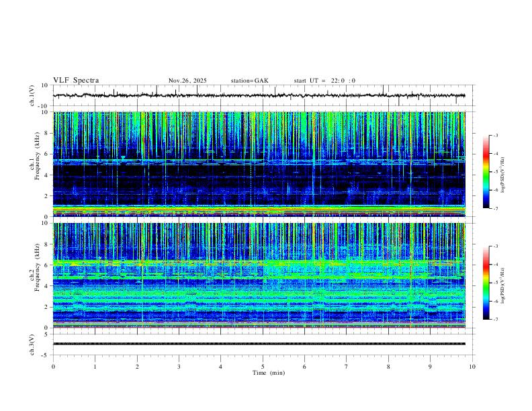
Task: Click the "-7" tick on ch.1 color bar
Action: coord(496,209)
